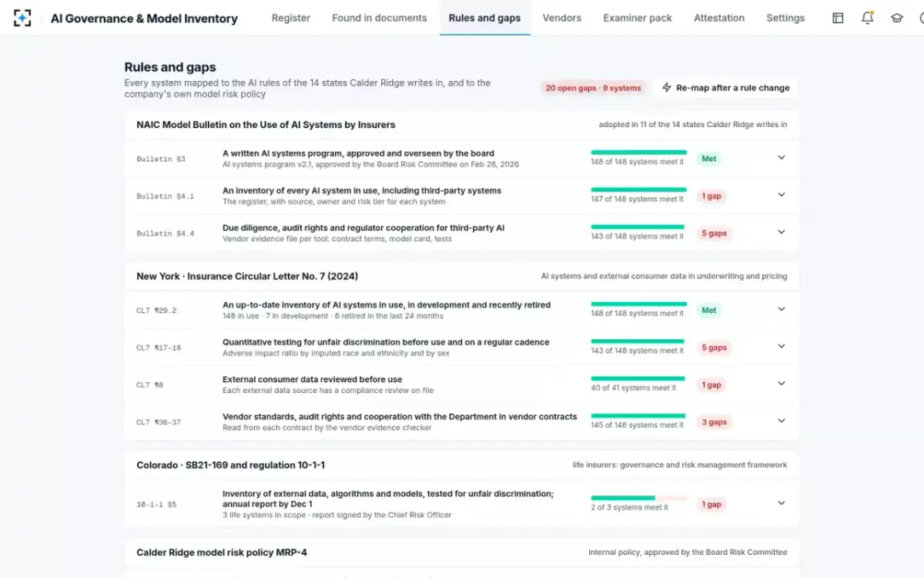Viewport: 924px width, 578px height.
Task: Click the 20 open gaps badge
Action: pyautogui.click(x=593, y=88)
